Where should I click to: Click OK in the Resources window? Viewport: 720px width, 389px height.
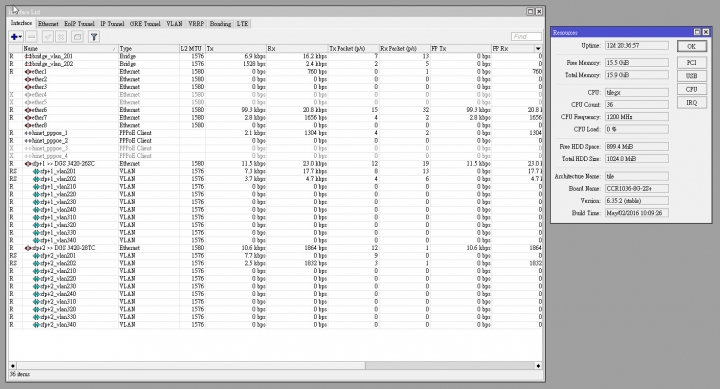coord(692,46)
